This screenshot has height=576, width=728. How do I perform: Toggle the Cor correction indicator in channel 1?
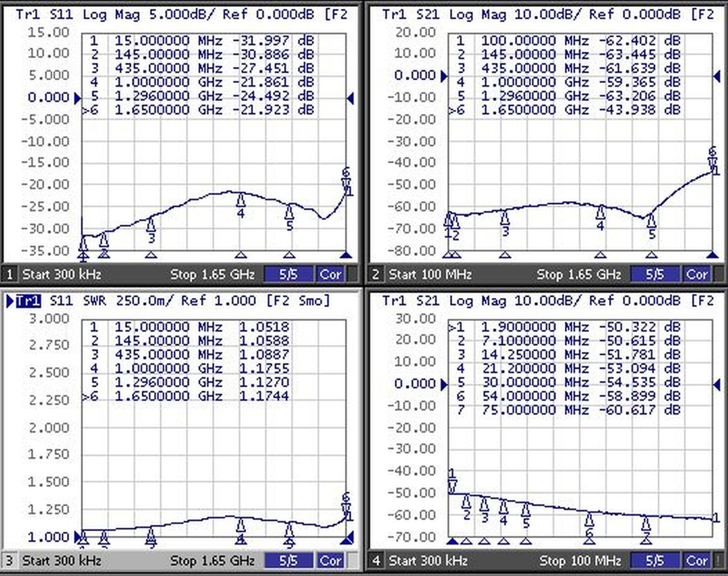[330, 275]
